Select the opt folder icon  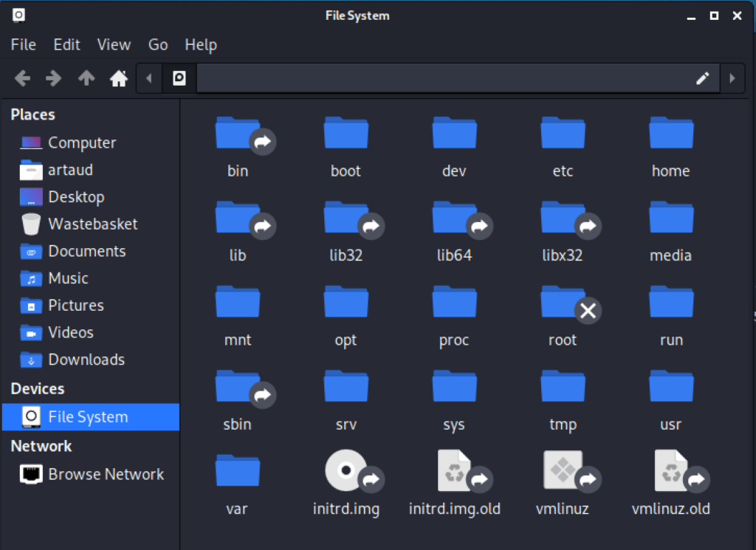[x=346, y=302]
